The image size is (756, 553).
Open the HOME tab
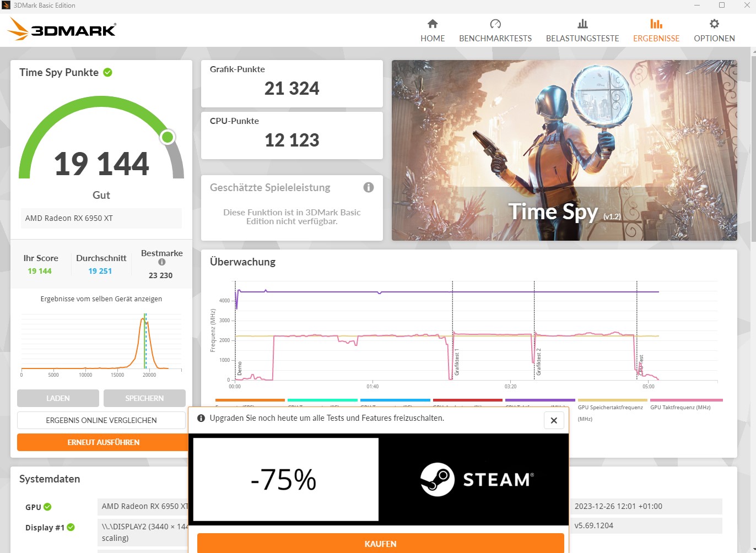[433, 31]
